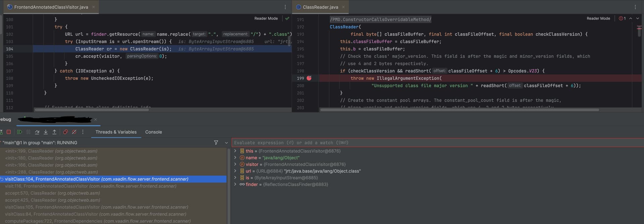Jump to next highlighted error in ClassReader

point(638,18)
